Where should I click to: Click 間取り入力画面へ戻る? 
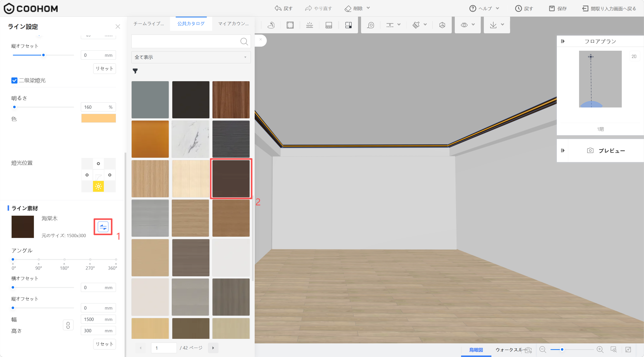coord(609,9)
